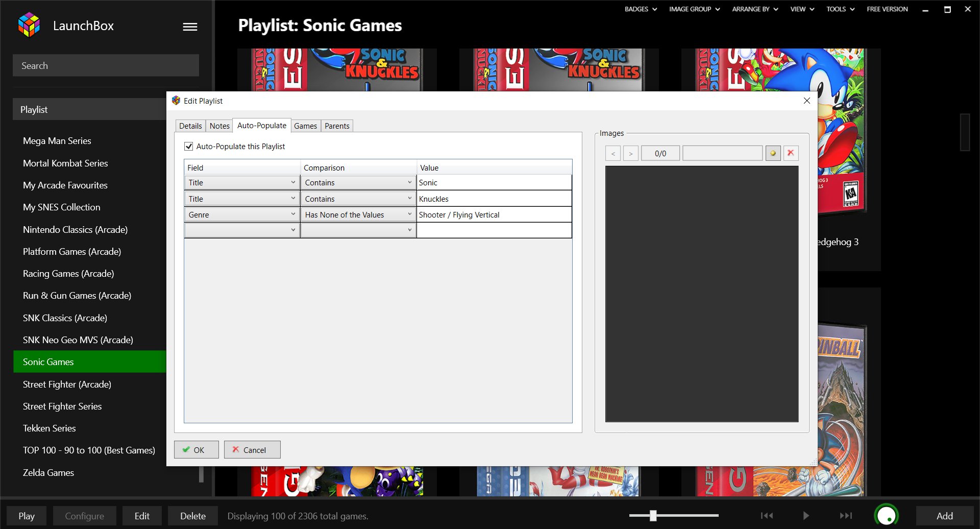Screen dimensions: 980x529
Task: Click the sidebar Search field
Action: 106,65
